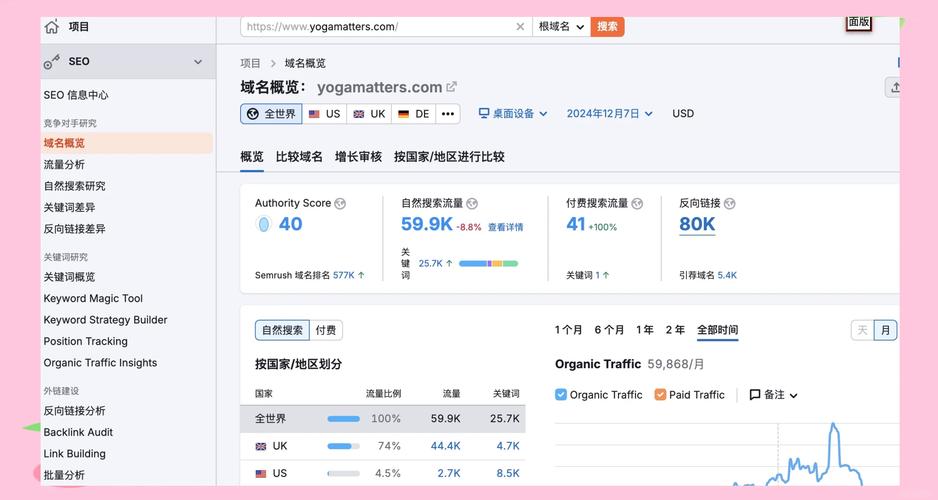Open the 桌面设备 device dropdown
938x500 pixels.
click(x=513, y=114)
